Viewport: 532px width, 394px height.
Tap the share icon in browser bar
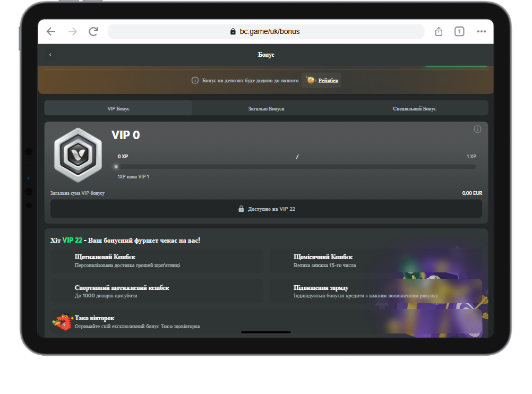coord(439,31)
